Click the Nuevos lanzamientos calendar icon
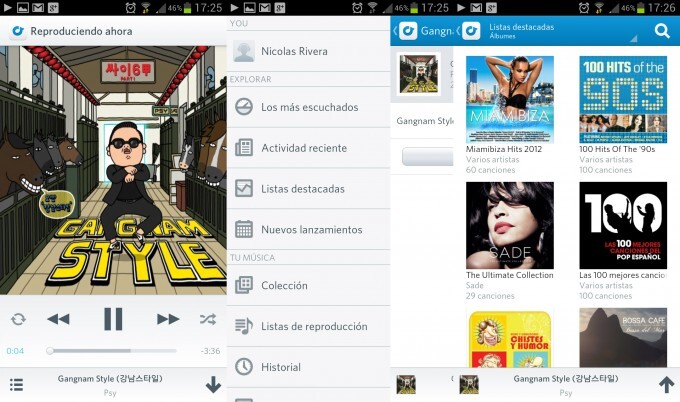 point(244,229)
